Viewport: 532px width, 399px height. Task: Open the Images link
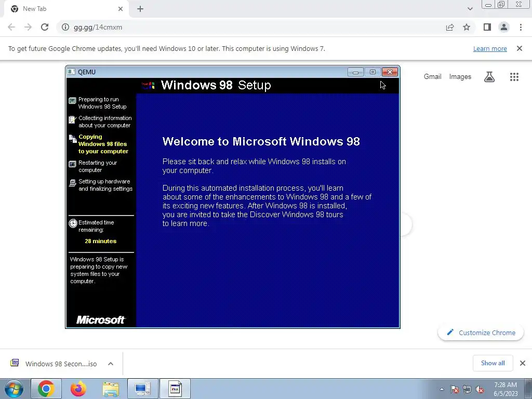click(460, 77)
